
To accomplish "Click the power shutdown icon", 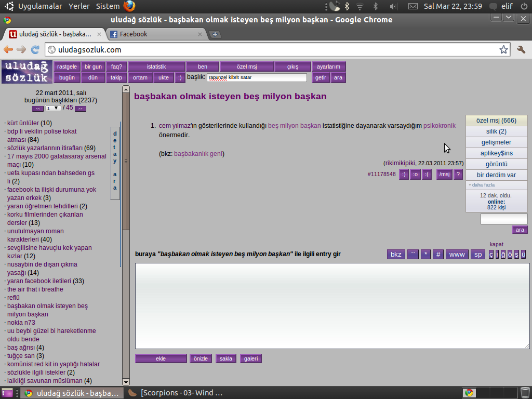I will pos(524,6).
